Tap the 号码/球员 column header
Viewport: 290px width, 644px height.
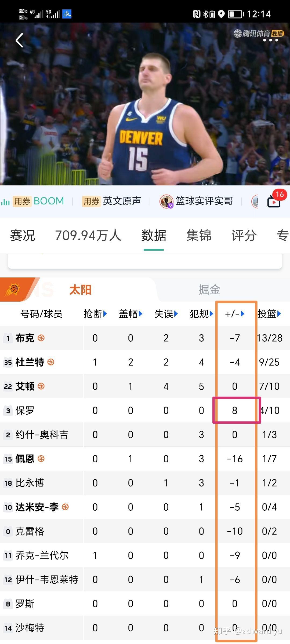pos(41,314)
